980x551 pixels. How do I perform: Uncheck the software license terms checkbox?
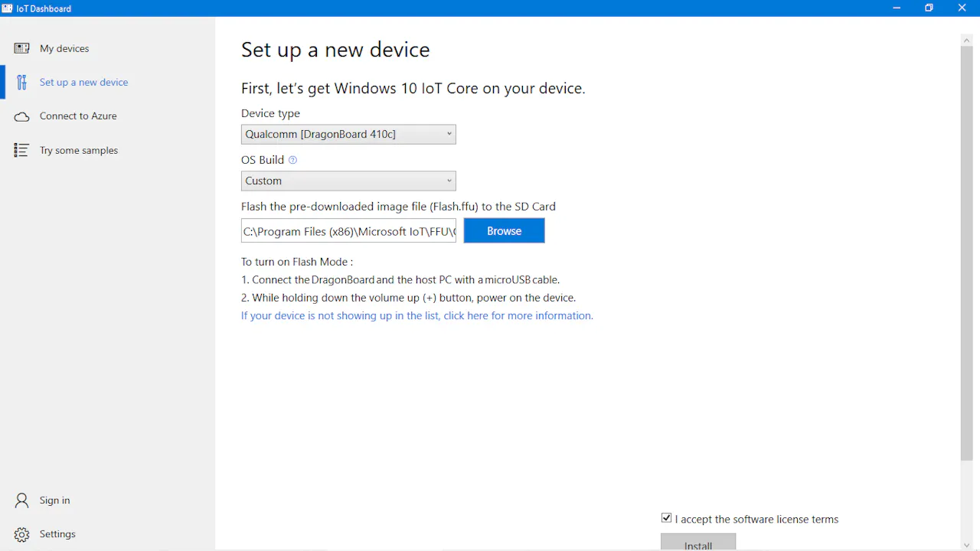click(666, 518)
